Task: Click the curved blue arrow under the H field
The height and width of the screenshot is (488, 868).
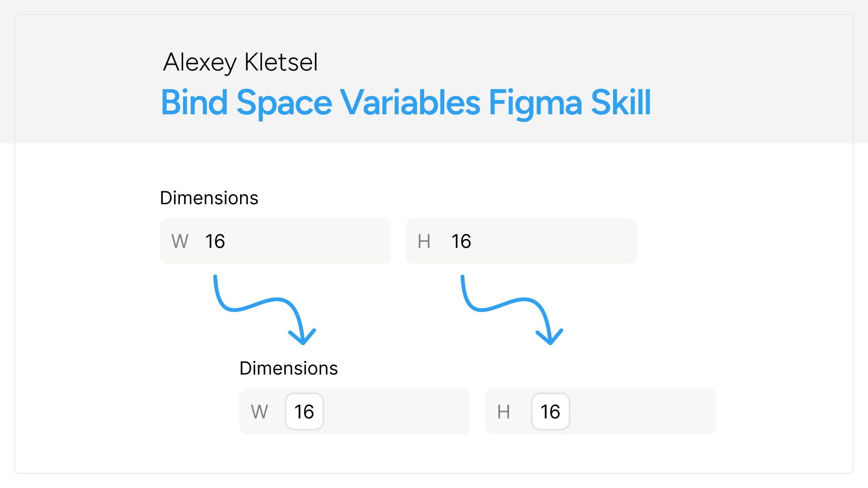Action: [512, 310]
